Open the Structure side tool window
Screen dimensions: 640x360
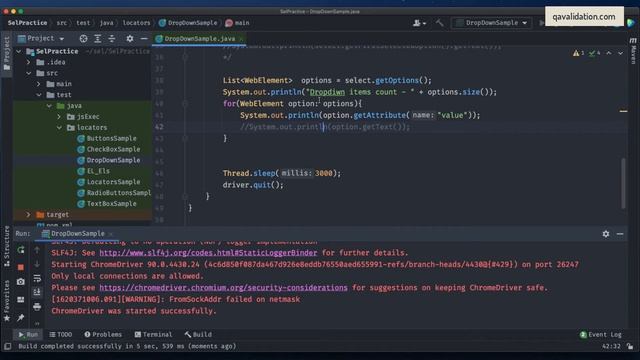point(7,247)
